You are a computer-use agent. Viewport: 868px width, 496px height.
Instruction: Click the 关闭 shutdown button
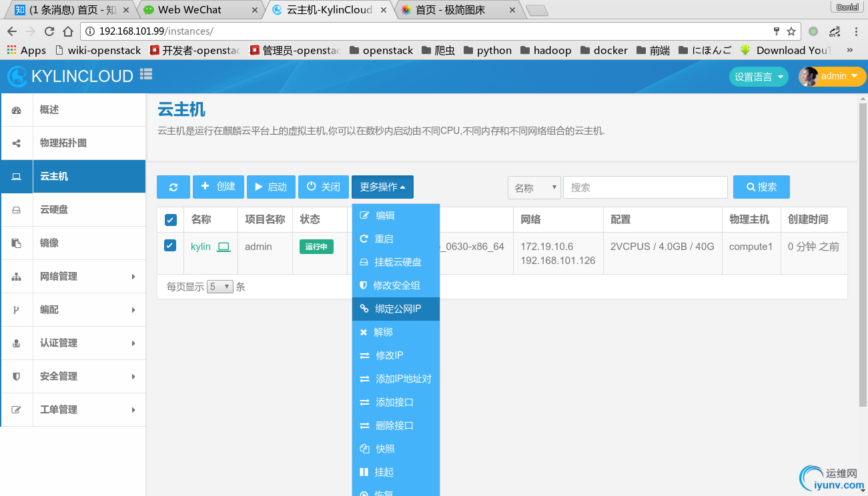pyautogui.click(x=324, y=187)
